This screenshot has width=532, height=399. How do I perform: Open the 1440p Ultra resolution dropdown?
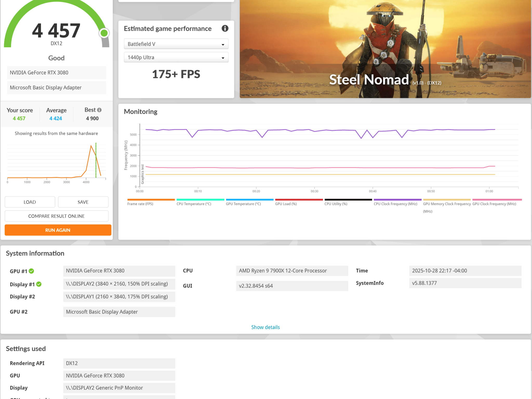click(176, 57)
